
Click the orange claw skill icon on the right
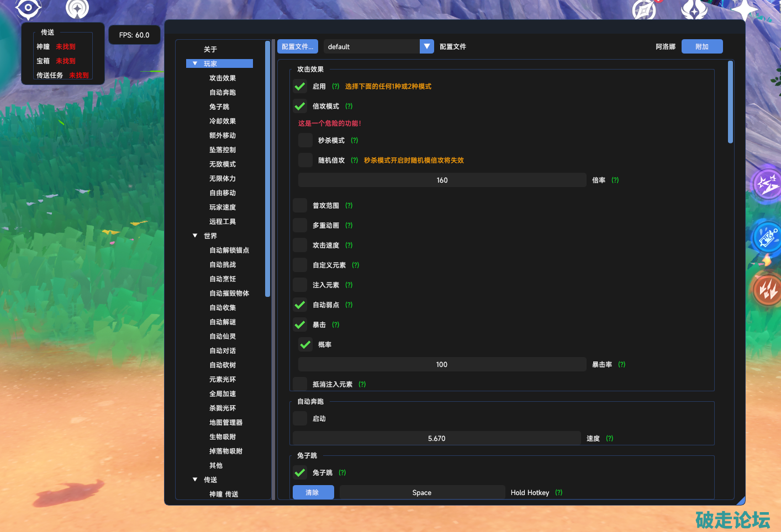pos(767,289)
